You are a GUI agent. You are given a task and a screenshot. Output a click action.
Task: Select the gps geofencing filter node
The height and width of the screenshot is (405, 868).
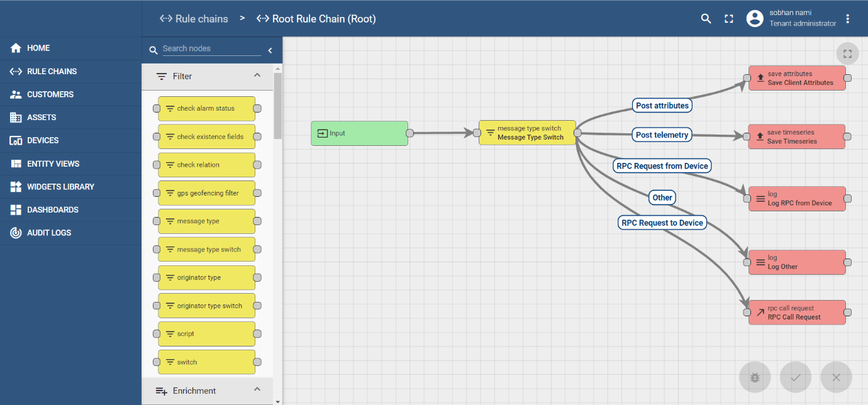(206, 193)
